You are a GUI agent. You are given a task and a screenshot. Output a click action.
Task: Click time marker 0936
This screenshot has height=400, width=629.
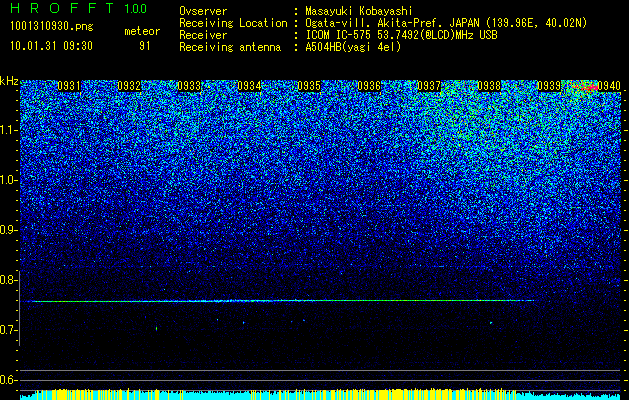click(369, 86)
